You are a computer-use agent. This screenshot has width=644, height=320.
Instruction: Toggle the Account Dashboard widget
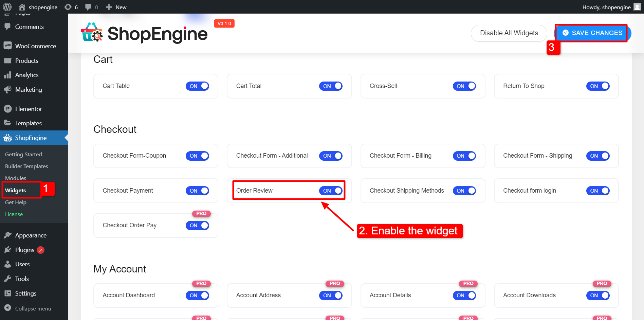[197, 296]
